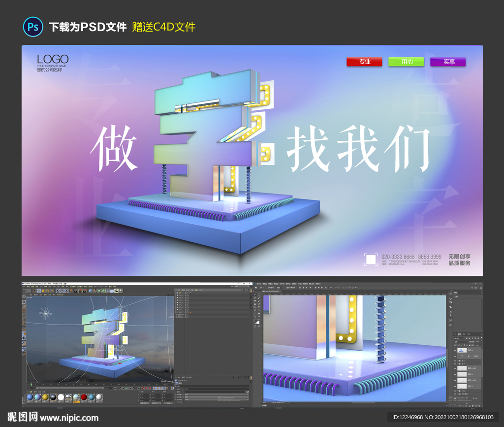Image resolution: width=504 pixels, height=427 pixels.
Task: Click the name field in Attribute Manager
Action: click(x=217, y=389)
